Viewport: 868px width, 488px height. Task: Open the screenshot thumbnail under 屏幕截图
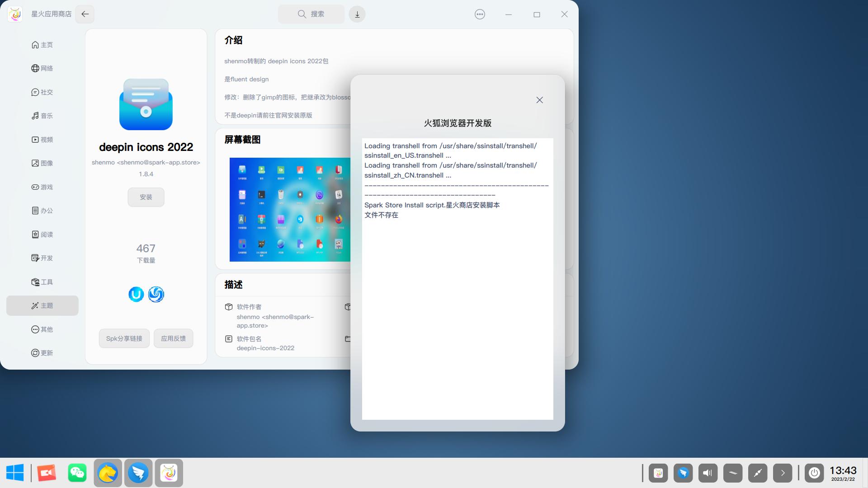290,210
